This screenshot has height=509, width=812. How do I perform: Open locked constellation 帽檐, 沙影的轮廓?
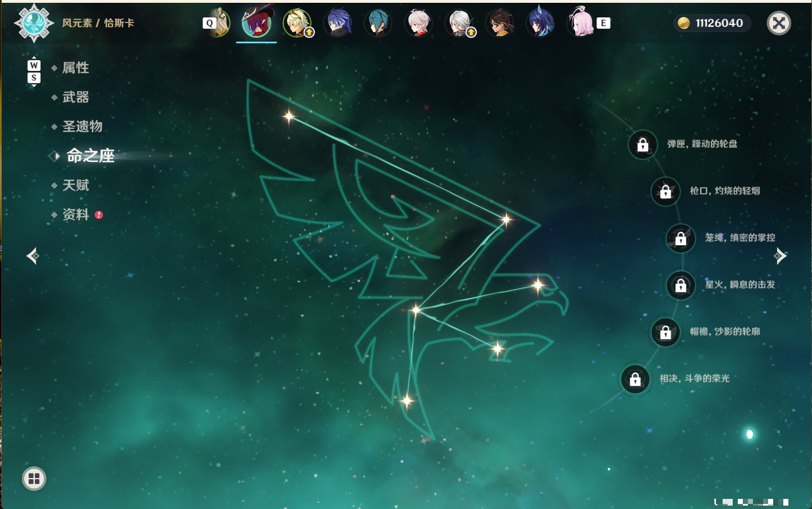click(x=665, y=332)
